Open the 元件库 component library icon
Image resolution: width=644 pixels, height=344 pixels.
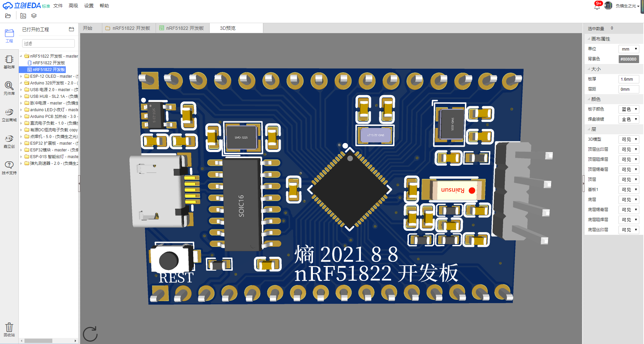pos(9,88)
